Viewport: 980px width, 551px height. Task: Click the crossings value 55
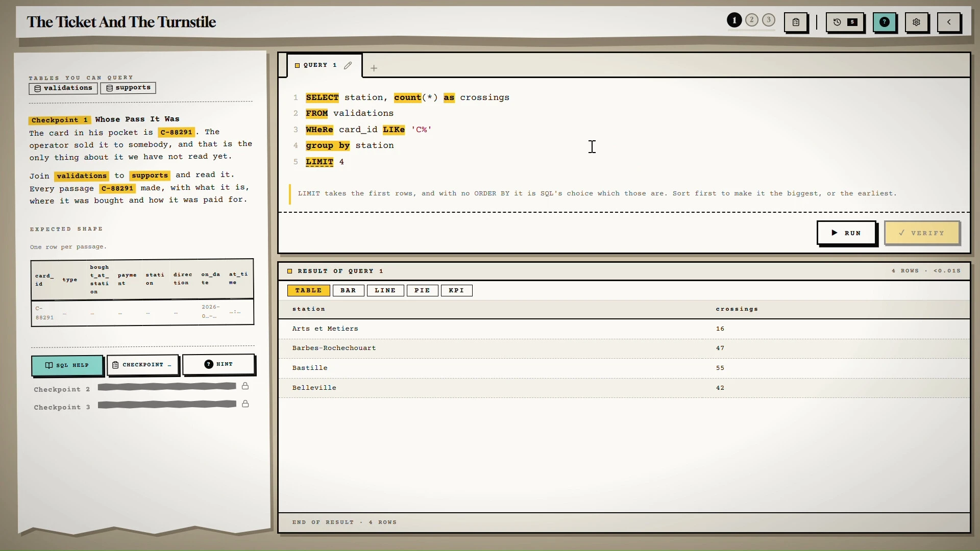[x=720, y=368]
